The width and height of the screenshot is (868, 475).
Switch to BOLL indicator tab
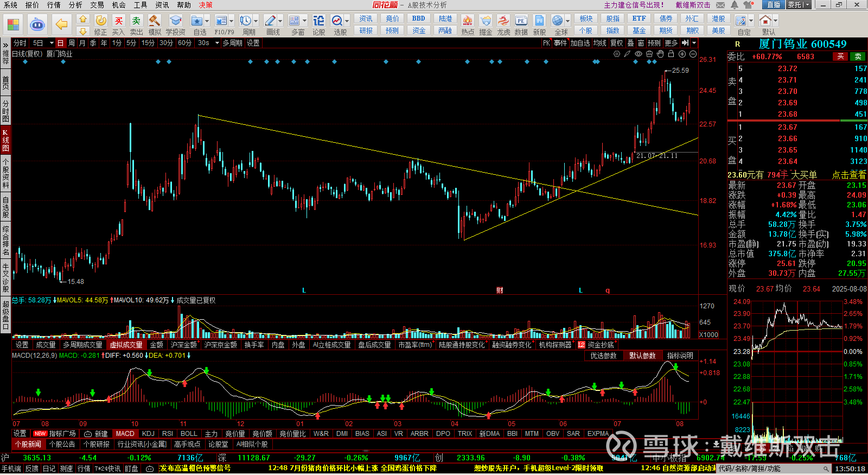pos(189,434)
